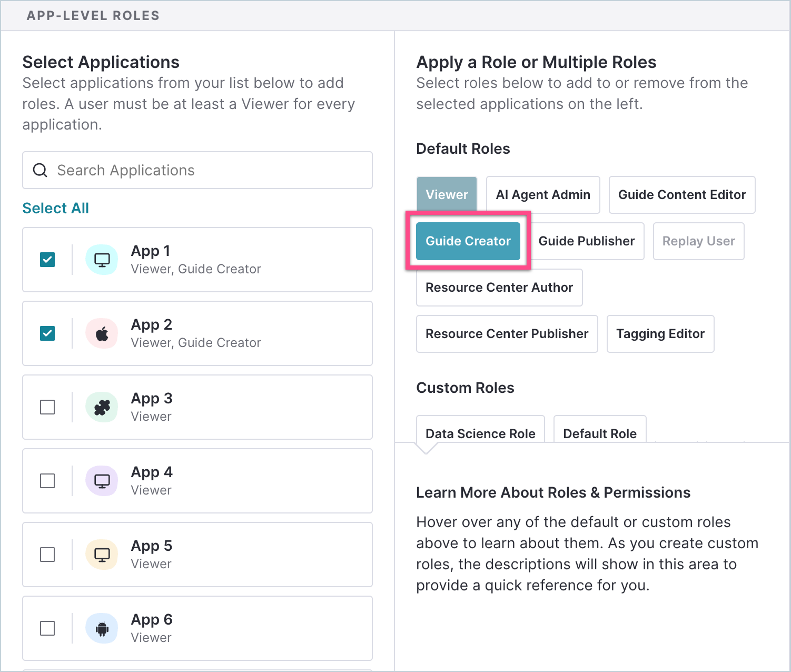Click Learn More About Roles & Permissions heading
791x672 pixels.
point(553,492)
